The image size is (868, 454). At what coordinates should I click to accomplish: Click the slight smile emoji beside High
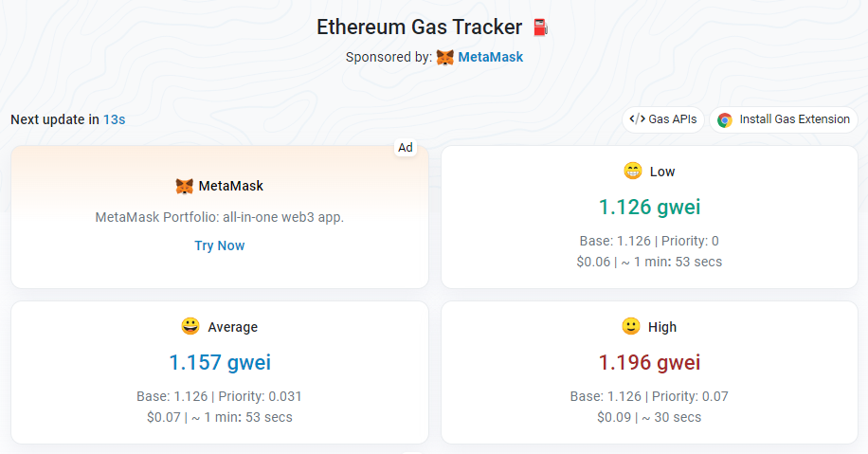pyautogui.click(x=631, y=327)
